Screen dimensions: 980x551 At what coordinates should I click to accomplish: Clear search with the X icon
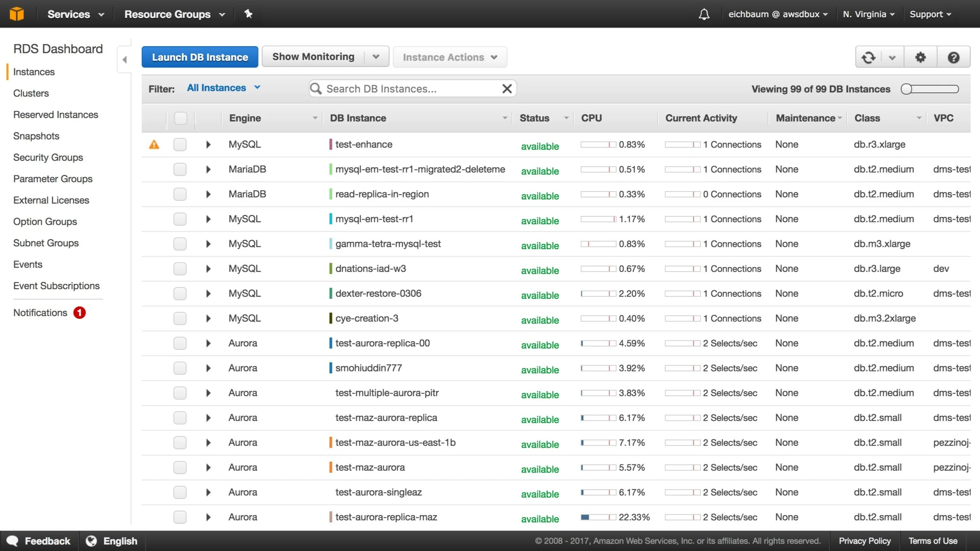[506, 89]
